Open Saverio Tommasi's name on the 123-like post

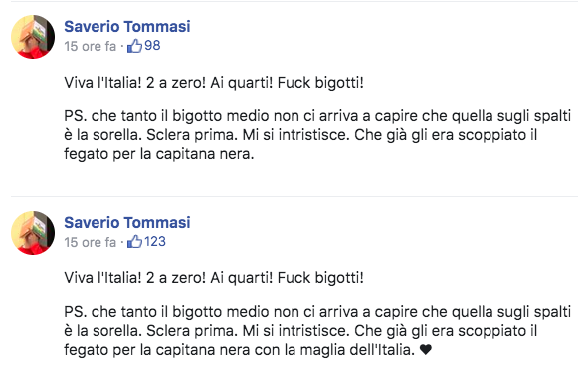click(127, 222)
